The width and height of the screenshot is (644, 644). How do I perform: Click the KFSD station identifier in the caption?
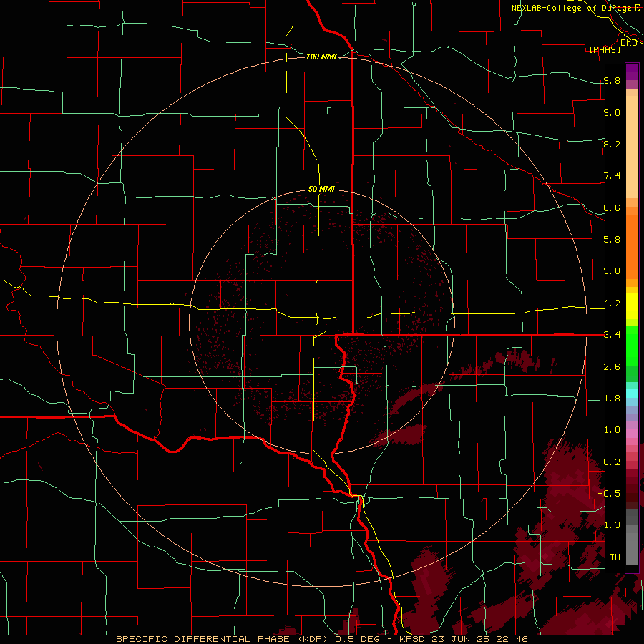point(412,639)
